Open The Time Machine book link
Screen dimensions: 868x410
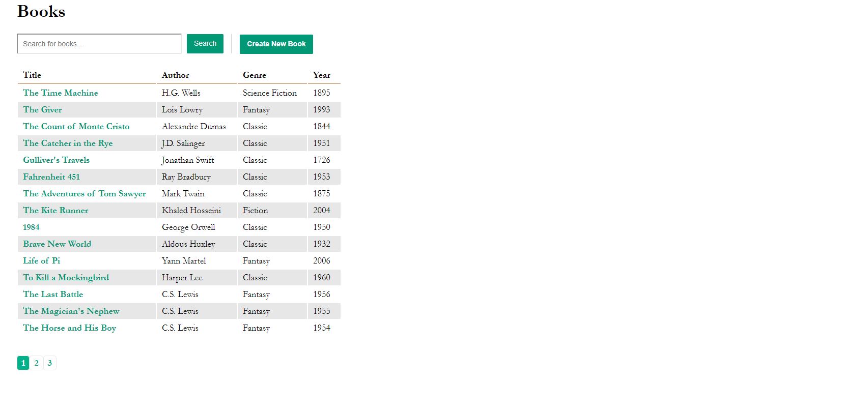(x=61, y=93)
